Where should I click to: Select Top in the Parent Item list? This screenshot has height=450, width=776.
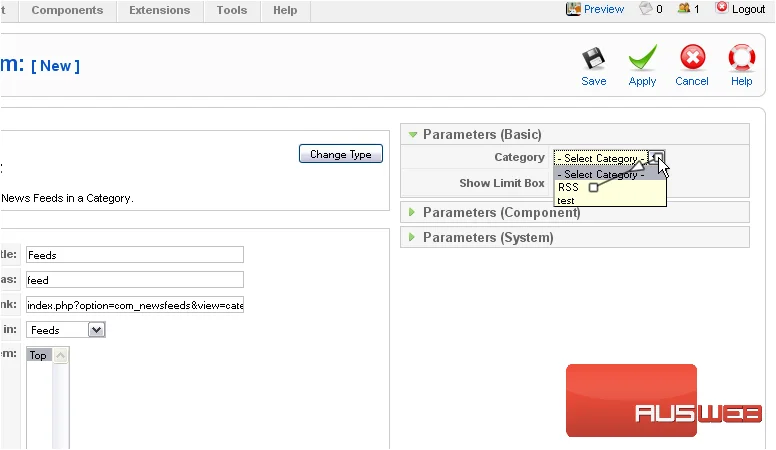pos(39,355)
